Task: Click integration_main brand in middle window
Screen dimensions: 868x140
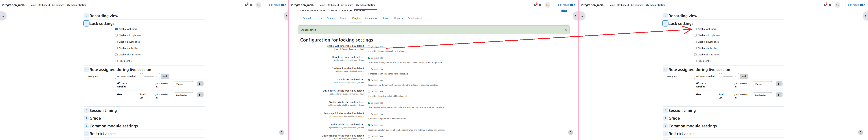Action: (x=302, y=5)
